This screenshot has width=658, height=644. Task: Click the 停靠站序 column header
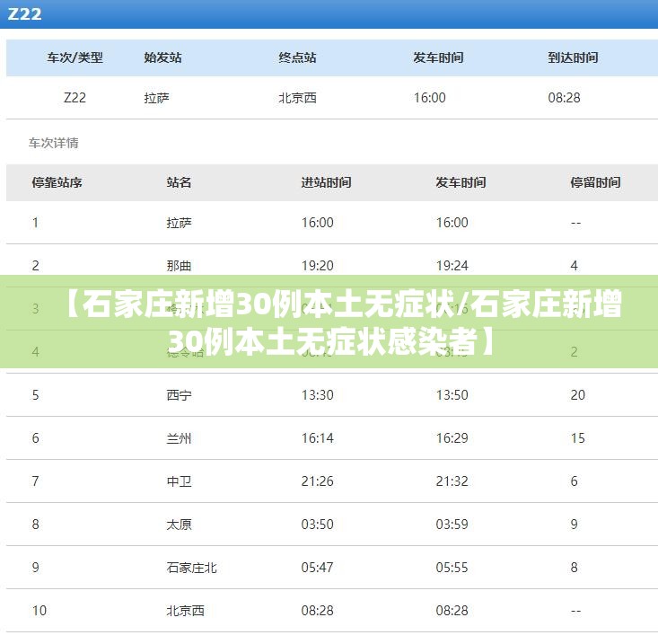57,182
